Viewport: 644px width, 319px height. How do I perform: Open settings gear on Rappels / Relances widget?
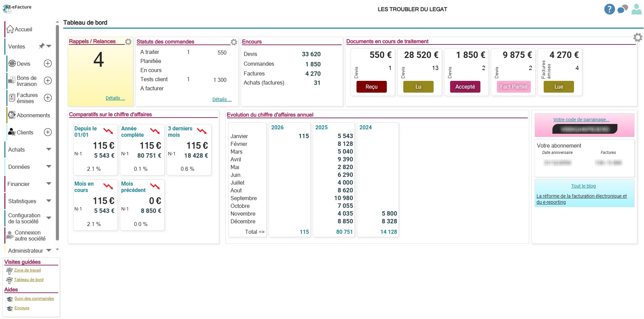(x=128, y=42)
